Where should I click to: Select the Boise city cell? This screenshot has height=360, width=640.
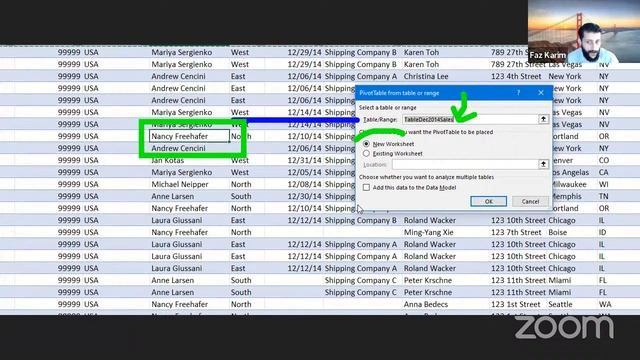pyautogui.click(x=558, y=232)
